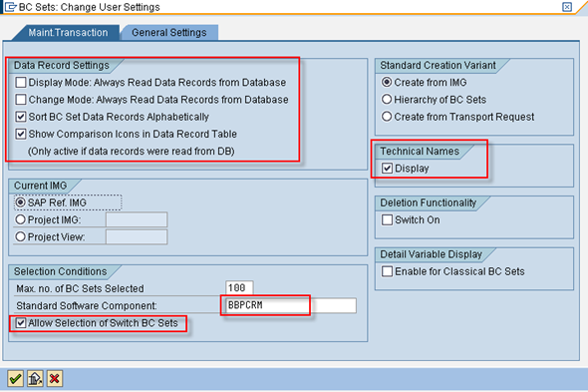Enable for Classical BC Sets checkbox
588x392 pixels.
click(387, 271)
